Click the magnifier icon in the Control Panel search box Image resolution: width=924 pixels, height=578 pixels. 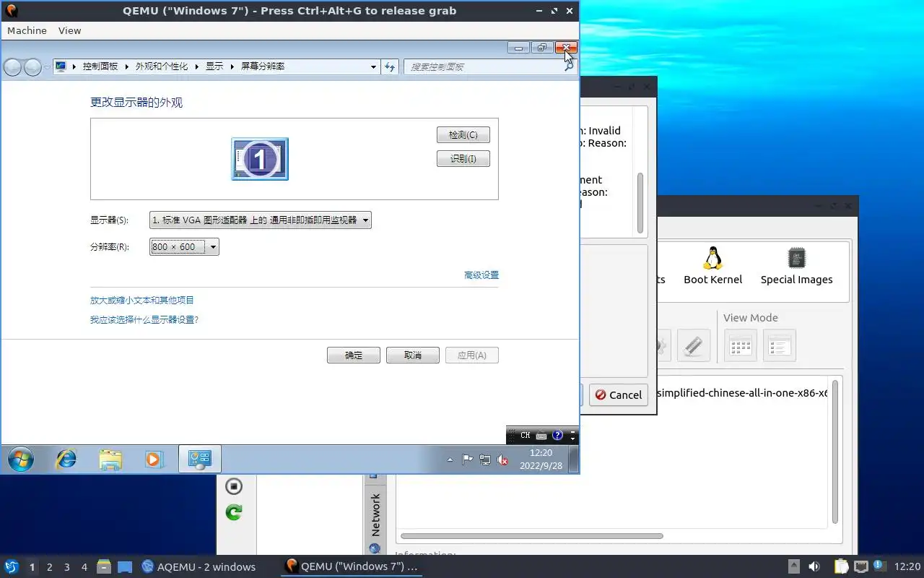tap(569, 66)
